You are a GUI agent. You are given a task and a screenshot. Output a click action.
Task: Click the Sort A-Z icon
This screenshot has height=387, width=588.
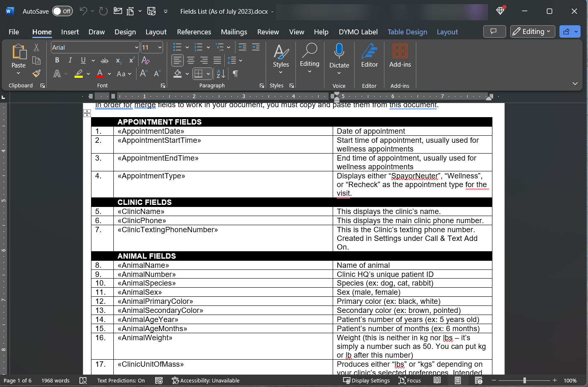pos(221,74)
